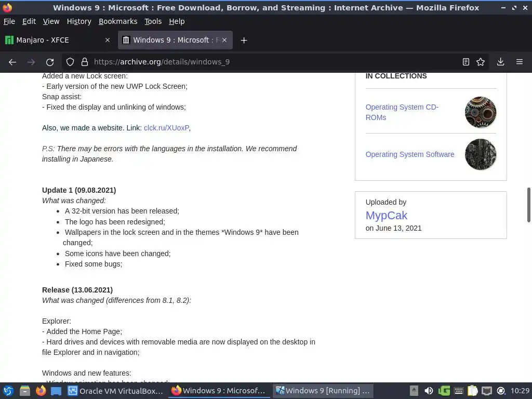This screenshot has height=399, width=532.
Task: Open the keyboard layout tray icon
Action: (459, 391)
